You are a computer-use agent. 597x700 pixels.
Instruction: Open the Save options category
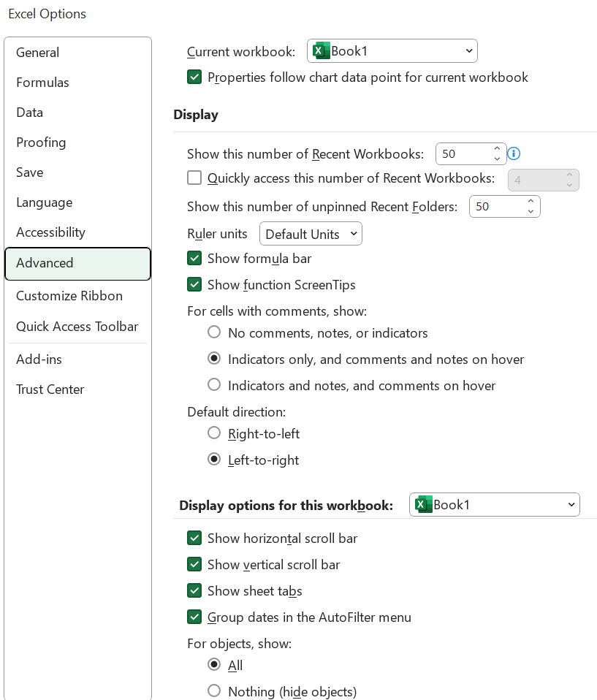[77, 172]
